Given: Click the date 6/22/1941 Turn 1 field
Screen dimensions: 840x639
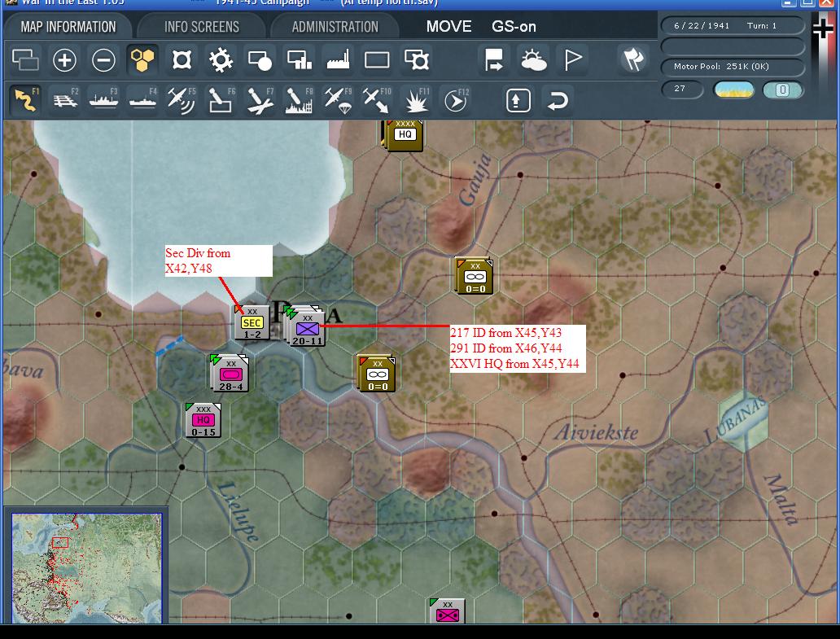Looking at the screenshot, I should [733, 26].
